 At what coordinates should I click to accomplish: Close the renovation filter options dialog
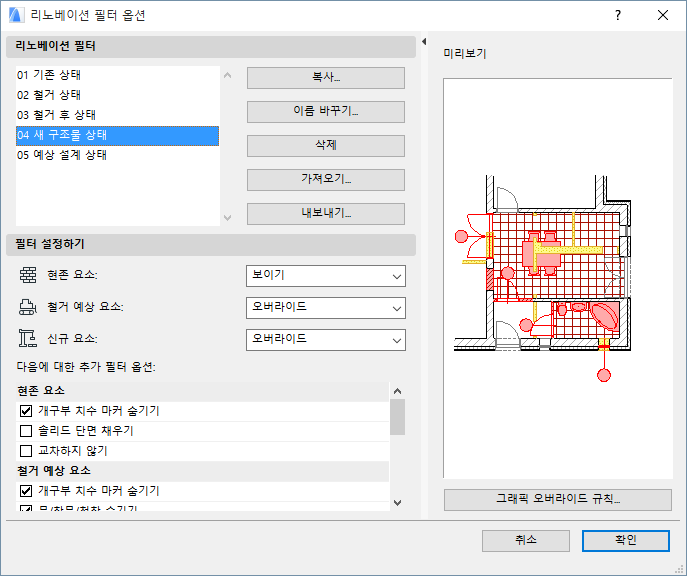[663, 15]
